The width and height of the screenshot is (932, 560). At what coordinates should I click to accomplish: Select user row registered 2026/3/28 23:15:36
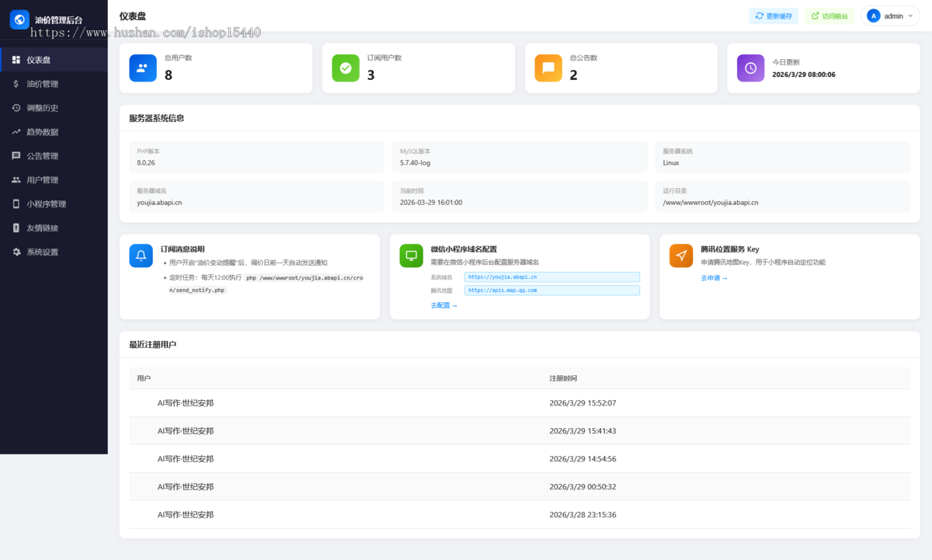coord(520,515)
